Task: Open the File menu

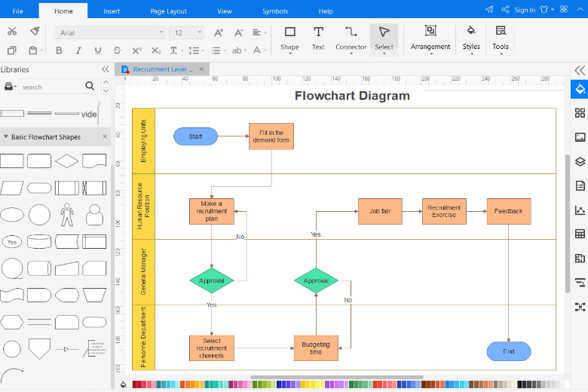Action: point(17,11)
